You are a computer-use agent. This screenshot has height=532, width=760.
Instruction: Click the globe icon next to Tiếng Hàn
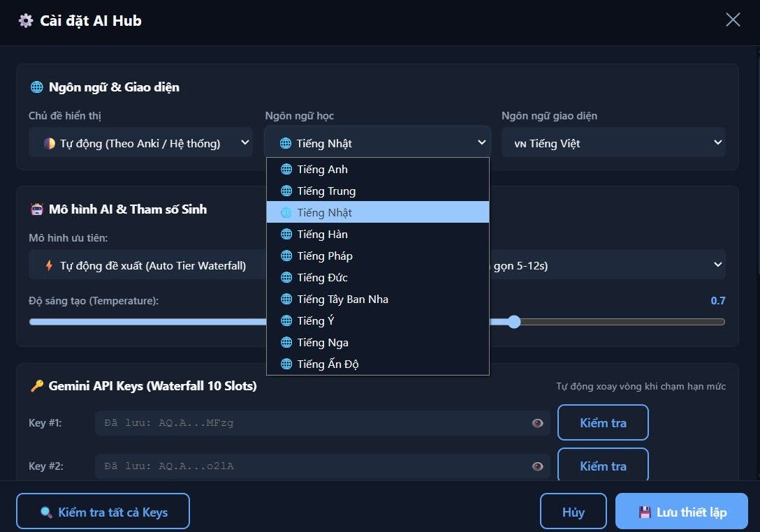point(286,234)
